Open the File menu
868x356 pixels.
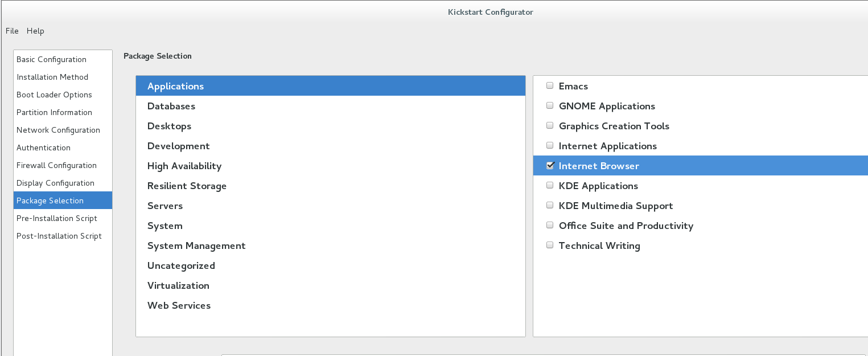[x=12, y=31]
